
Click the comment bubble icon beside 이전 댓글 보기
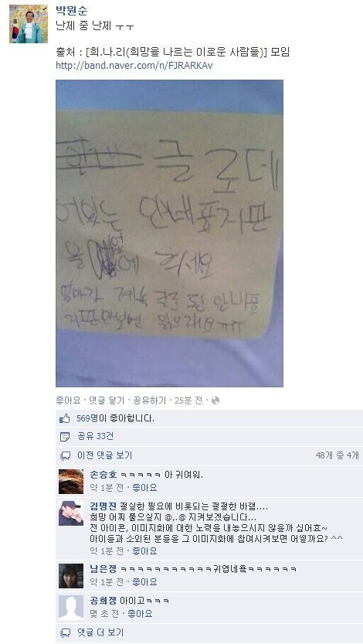click(65, 455)
